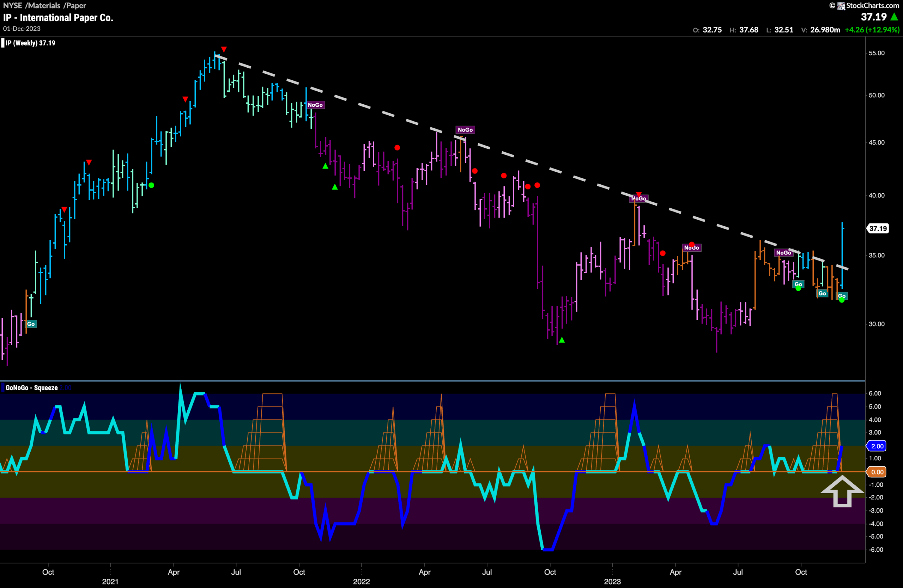Click the 37.19 current price tag
Screen dimensions: 903x588
[x=878, y=228]
